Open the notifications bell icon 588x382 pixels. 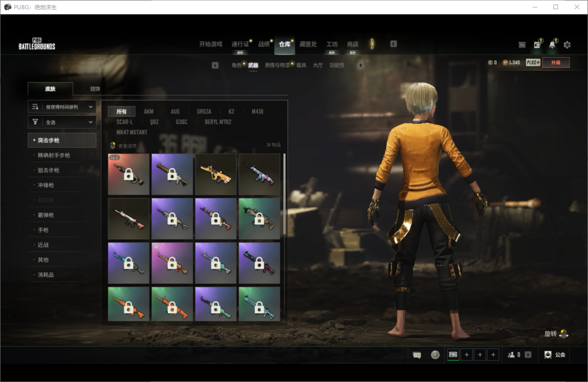pos(552,45)
